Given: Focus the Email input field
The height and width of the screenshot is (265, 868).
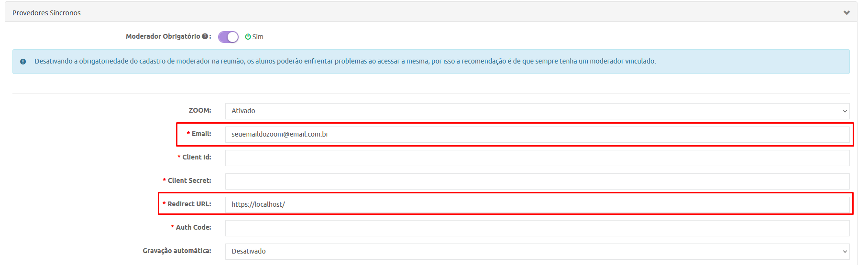Looking at the screenshot, I should tap(537, 134).
